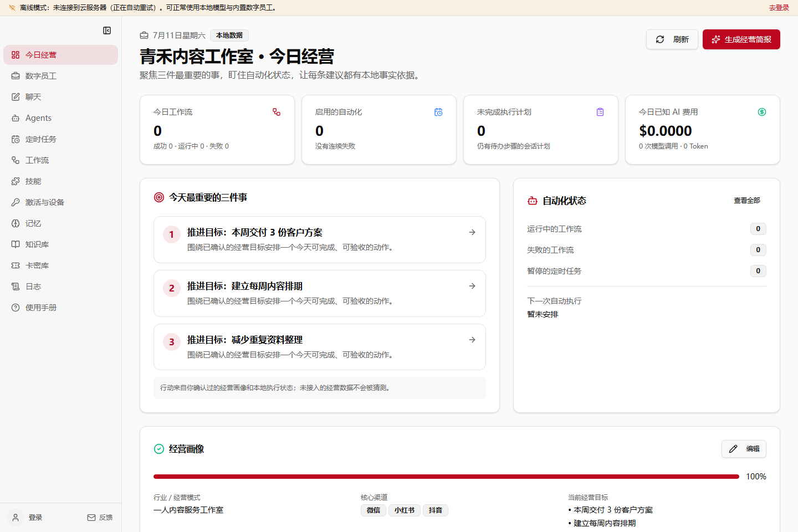Click the 编辑 button for 经营画像
798x532 pixels.
[x=744, y=449]
